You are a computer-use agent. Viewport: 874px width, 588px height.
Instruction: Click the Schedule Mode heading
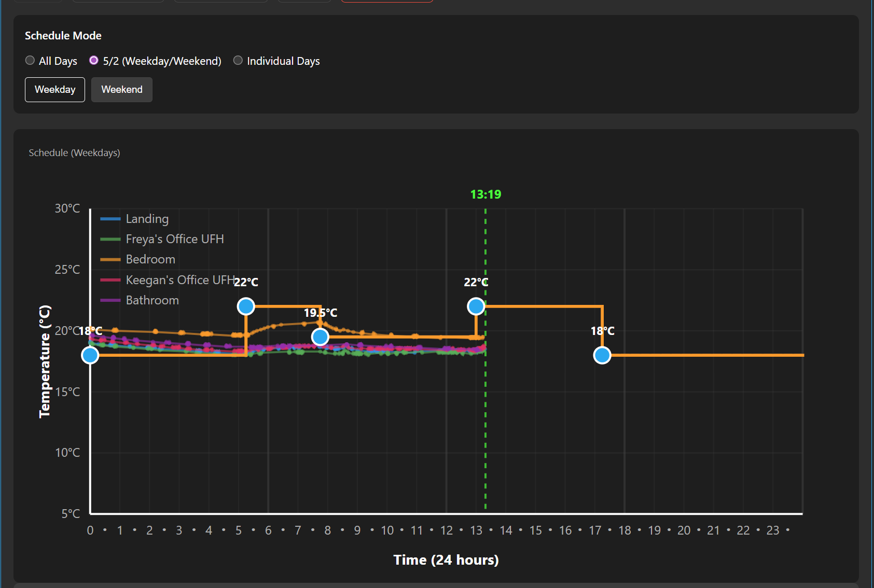coord(63,36)
